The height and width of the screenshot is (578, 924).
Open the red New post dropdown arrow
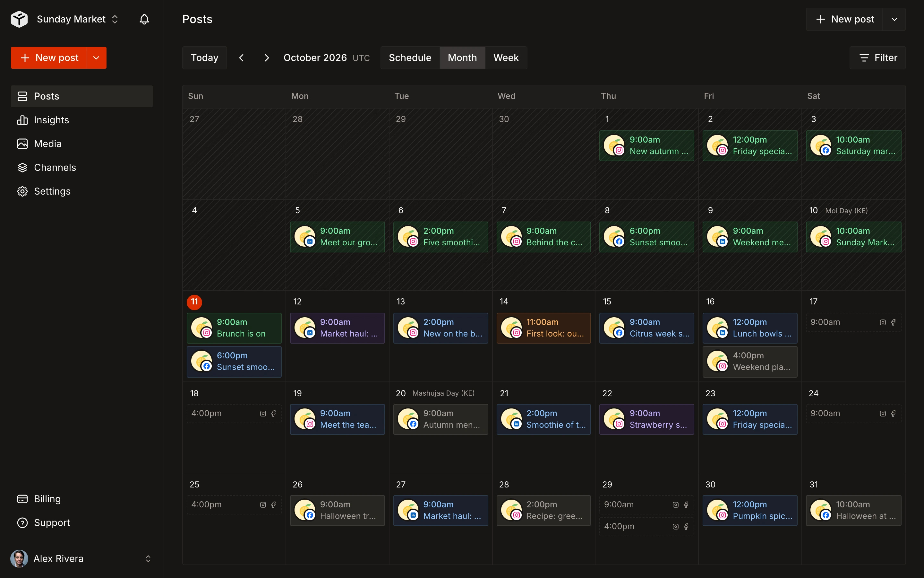pyautogui.click(x=97, y=58)
